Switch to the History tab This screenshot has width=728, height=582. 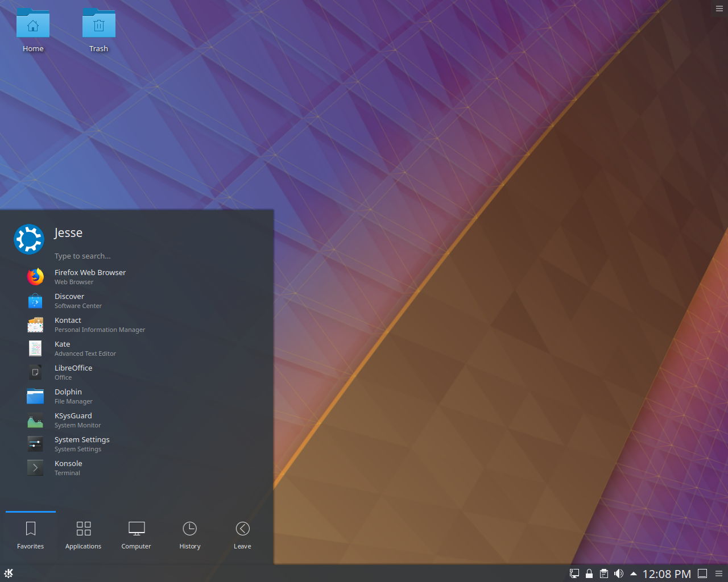[190, 535]
